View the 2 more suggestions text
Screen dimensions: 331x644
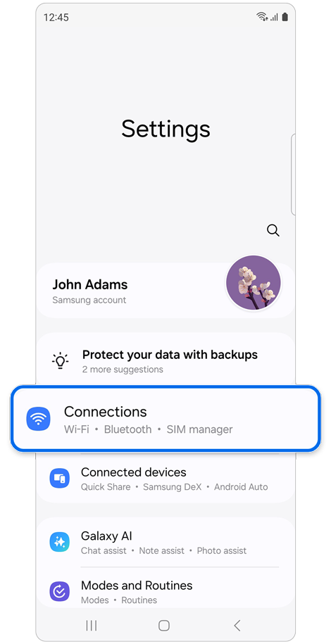[x=123, y=370]
